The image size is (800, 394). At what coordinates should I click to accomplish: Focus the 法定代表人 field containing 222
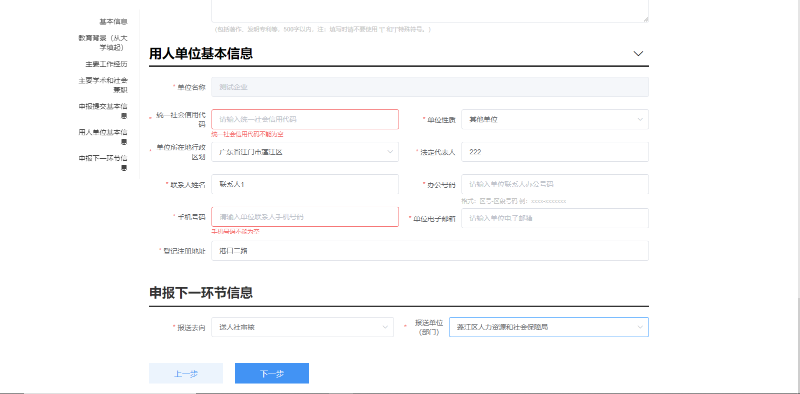[555, 152]
